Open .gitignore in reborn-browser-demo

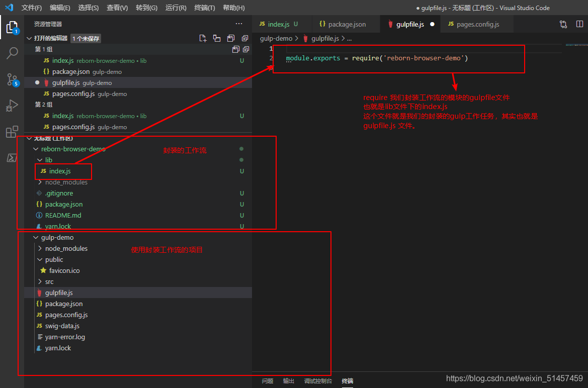click(x=138, y=193)
